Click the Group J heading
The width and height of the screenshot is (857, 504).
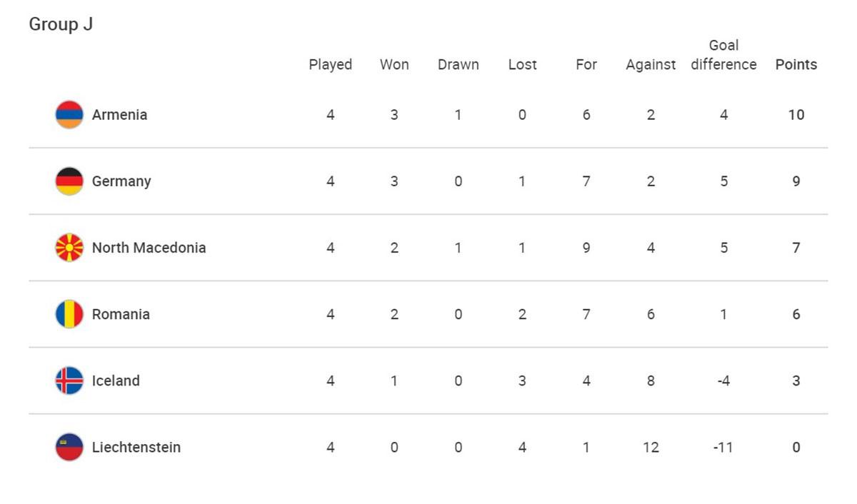point(61,24)
